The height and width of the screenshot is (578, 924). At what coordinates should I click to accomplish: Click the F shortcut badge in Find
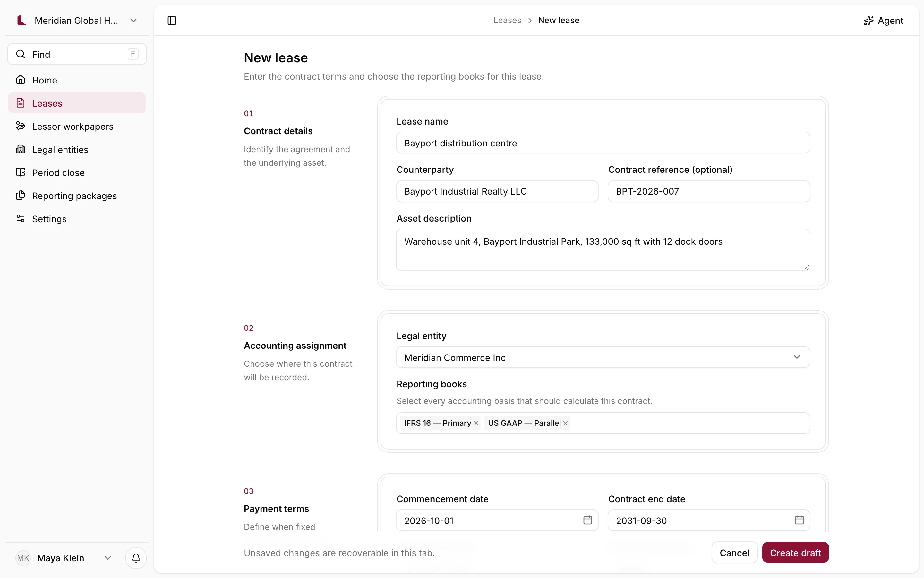click(133, 54)
